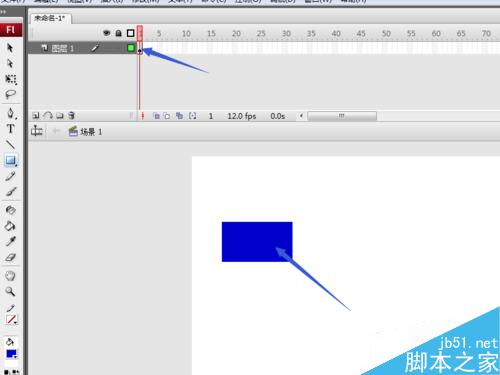This screenshot has width=500, height=375.
Task: Select the Brush tool
Action: tap(11, 192)
